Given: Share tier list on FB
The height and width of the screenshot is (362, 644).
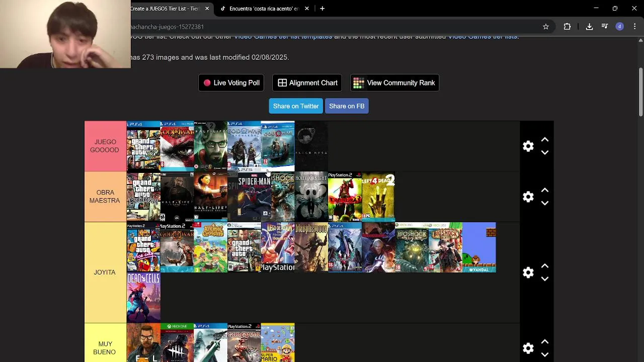Looking at the screenshot, I should pos(347,106).
